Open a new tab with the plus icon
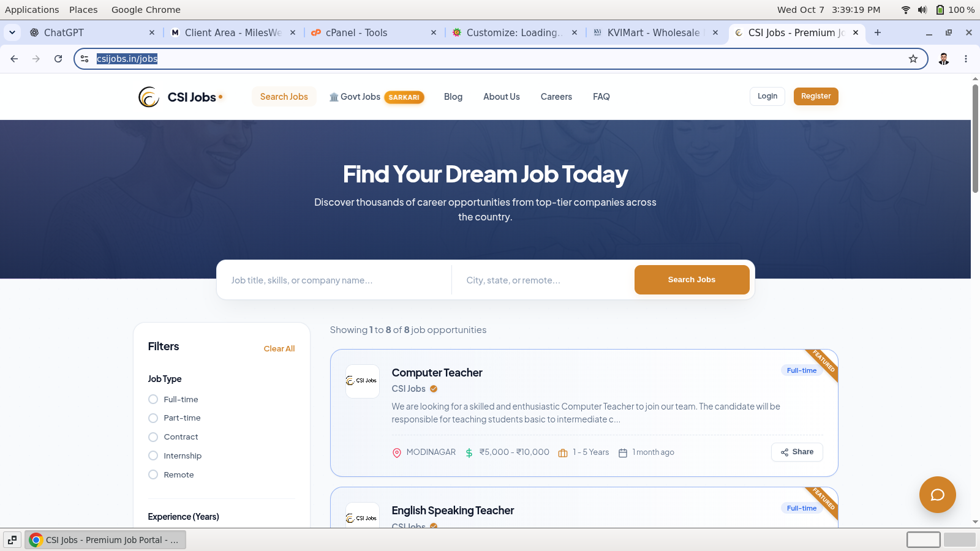This screenshot has height=551, width=980. [x=878, y=32]
